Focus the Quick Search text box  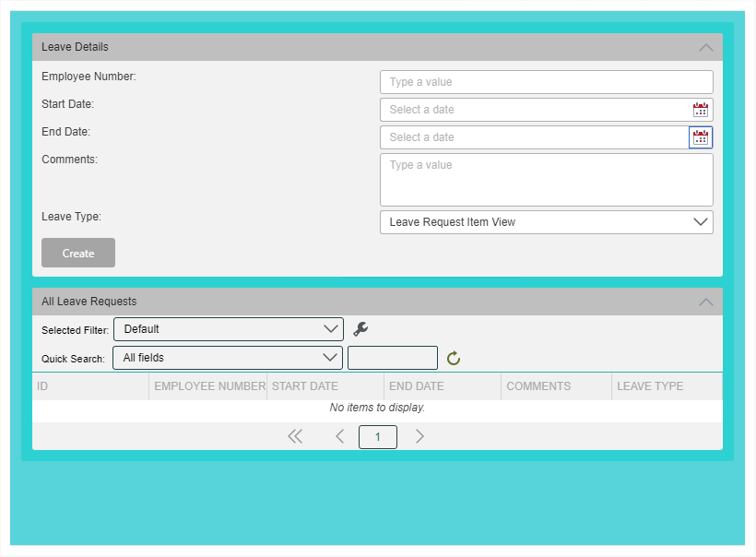393,358
